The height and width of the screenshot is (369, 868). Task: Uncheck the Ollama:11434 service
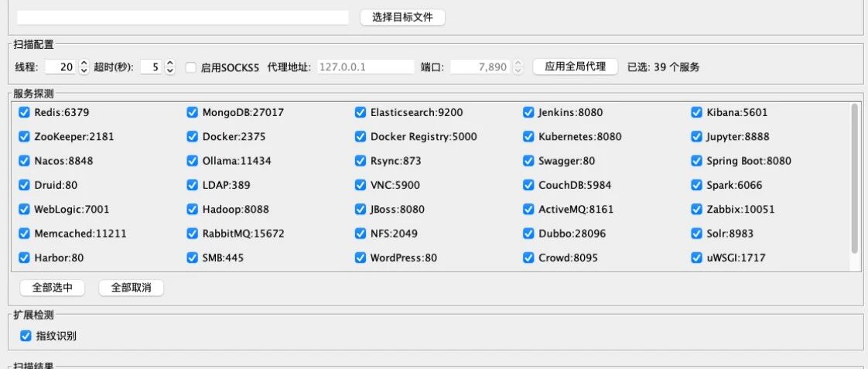(192, 161)
